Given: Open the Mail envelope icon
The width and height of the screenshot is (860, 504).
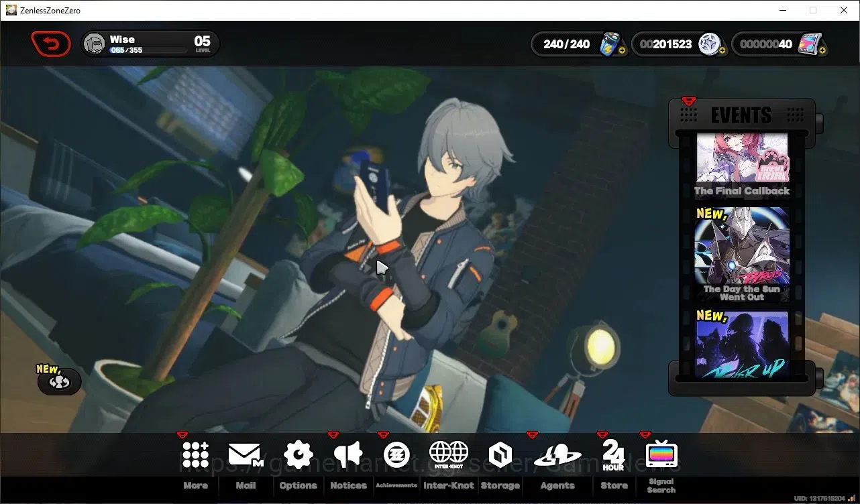Looking at the screenshot, I should 246,455.
